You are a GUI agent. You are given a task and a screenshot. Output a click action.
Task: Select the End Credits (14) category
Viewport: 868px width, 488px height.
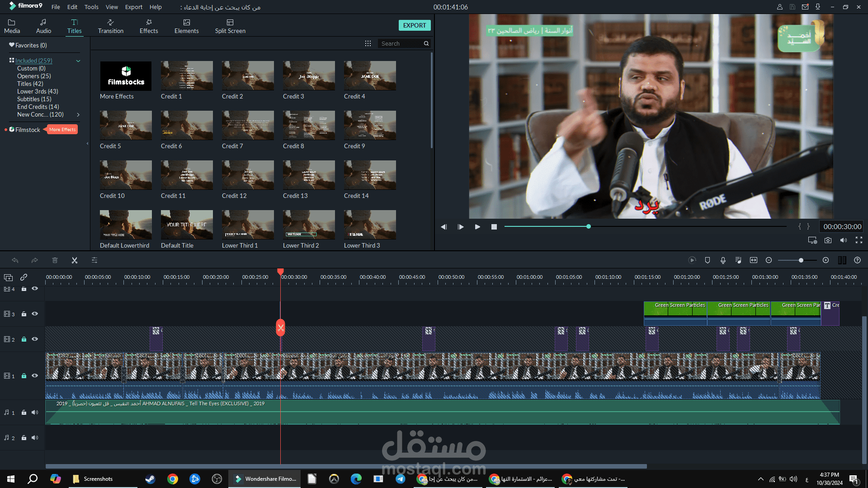38,107
